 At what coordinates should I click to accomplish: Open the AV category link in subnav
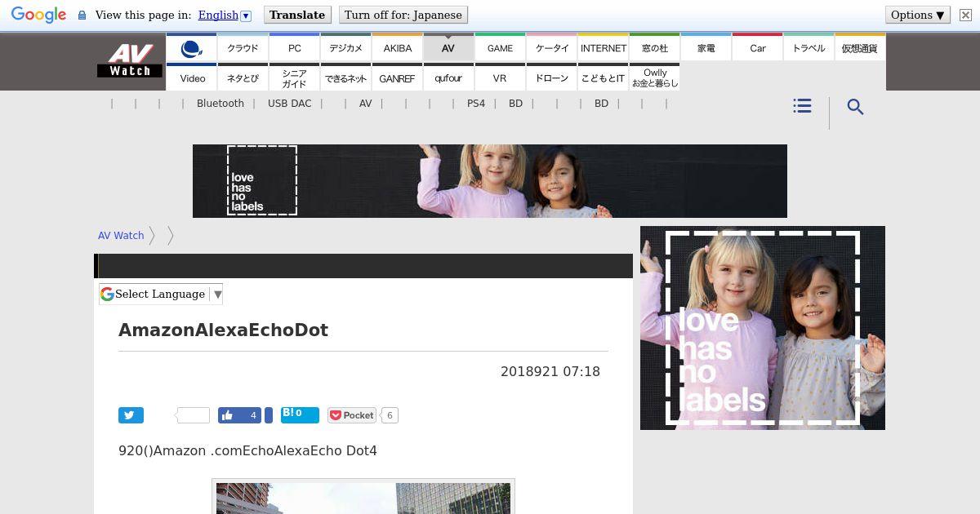tap(365, 104)
